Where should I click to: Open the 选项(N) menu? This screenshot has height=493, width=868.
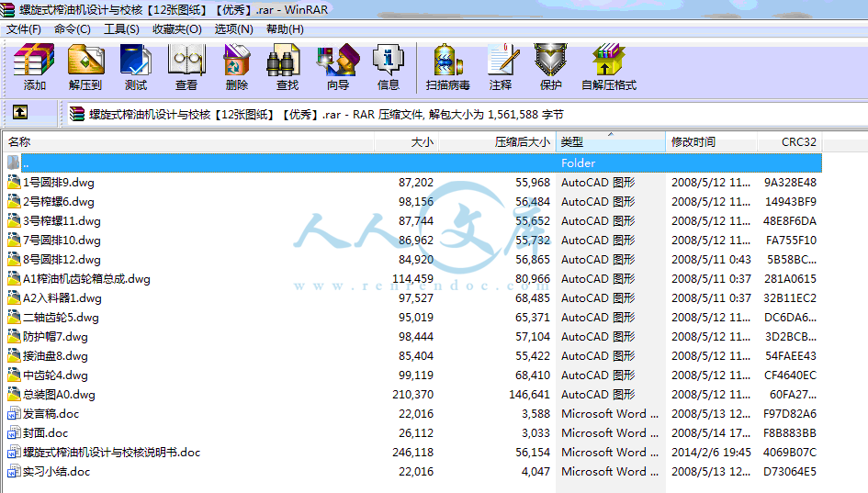[x=233, y=29]
